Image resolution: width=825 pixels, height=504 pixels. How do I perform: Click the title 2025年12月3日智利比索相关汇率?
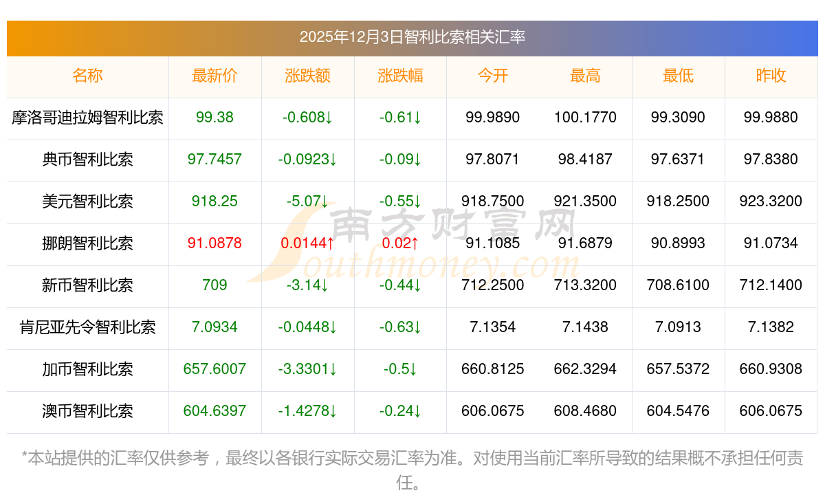click(x=412, y=37)
